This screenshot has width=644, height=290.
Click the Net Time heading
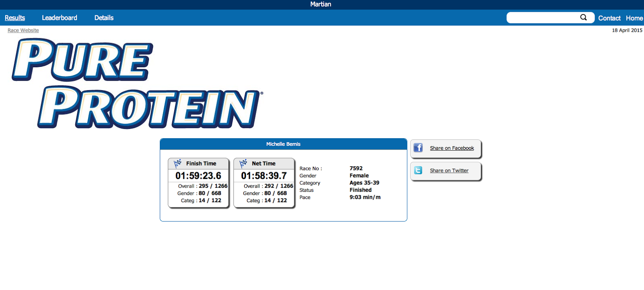(x=264, y=164)
